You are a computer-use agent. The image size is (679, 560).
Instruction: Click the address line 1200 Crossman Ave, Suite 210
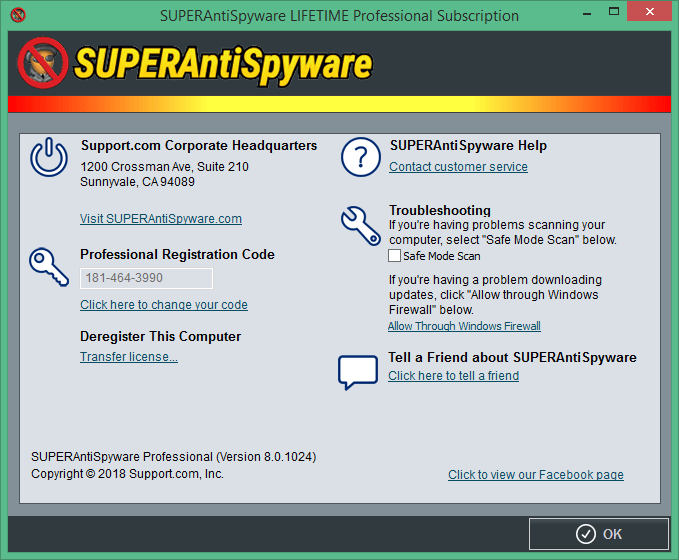point(165,167)
